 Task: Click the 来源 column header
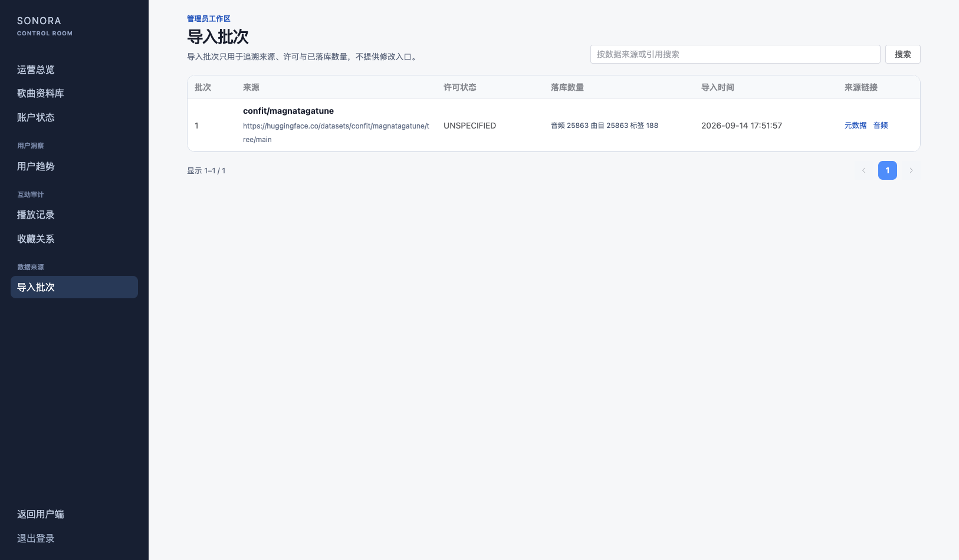pos(251,87)
